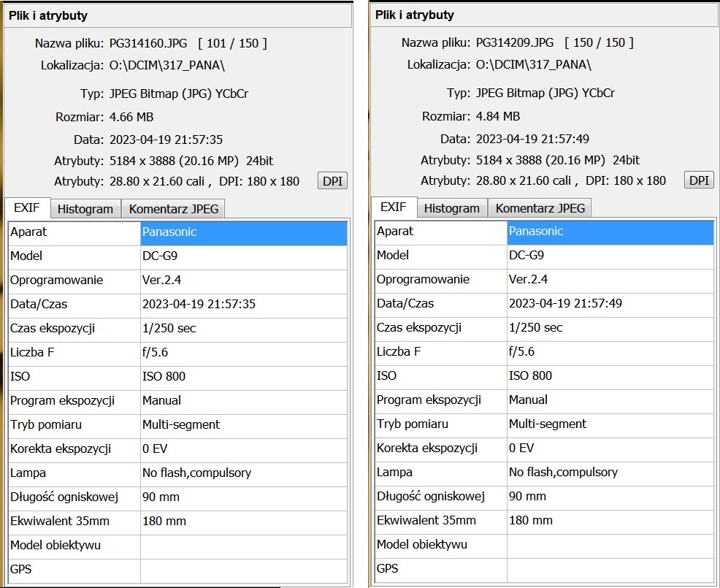720x588 pixels.
Task: Click the DPI button for PG314160.JPG
Action: (332, 181)
